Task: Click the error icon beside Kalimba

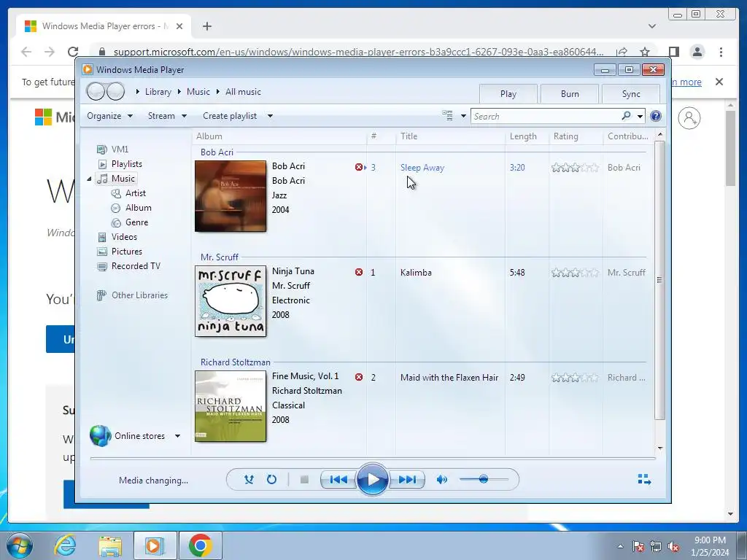Action: point(359,272)
